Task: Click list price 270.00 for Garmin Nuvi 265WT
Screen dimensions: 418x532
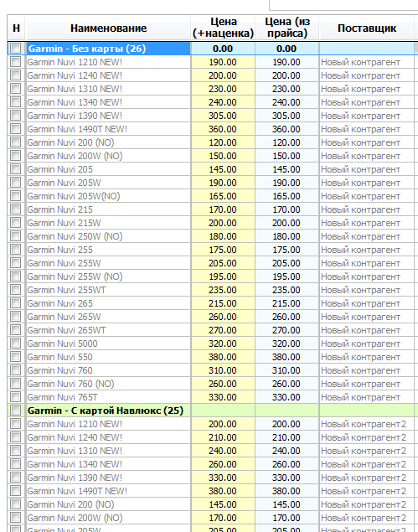Action: point(286,330)
